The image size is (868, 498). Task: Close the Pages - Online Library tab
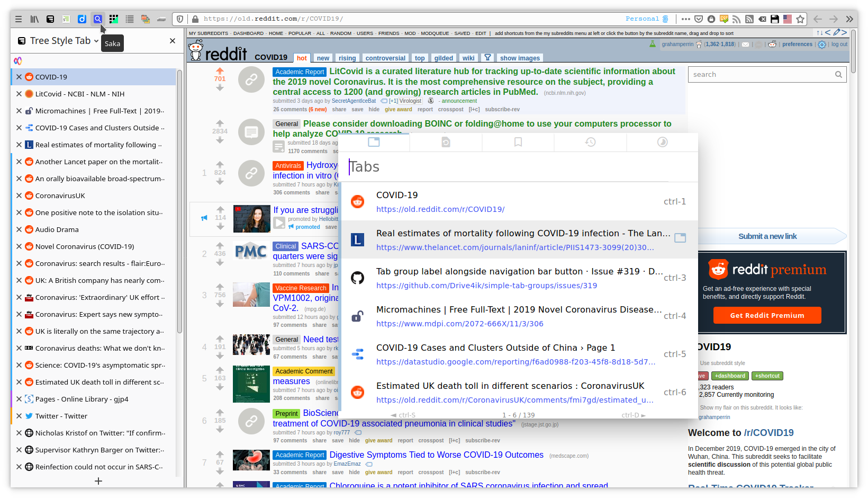click(19, 399)
